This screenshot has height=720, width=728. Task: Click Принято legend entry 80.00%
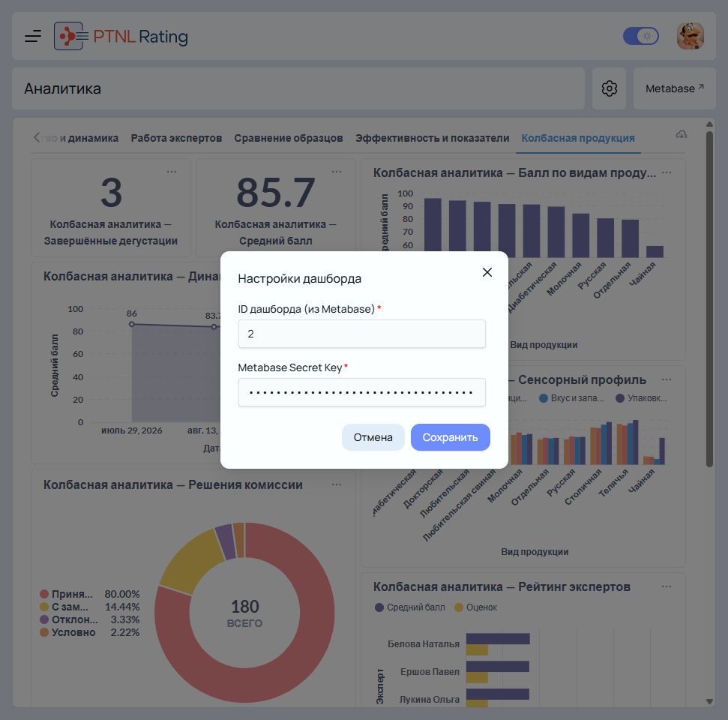90,594
